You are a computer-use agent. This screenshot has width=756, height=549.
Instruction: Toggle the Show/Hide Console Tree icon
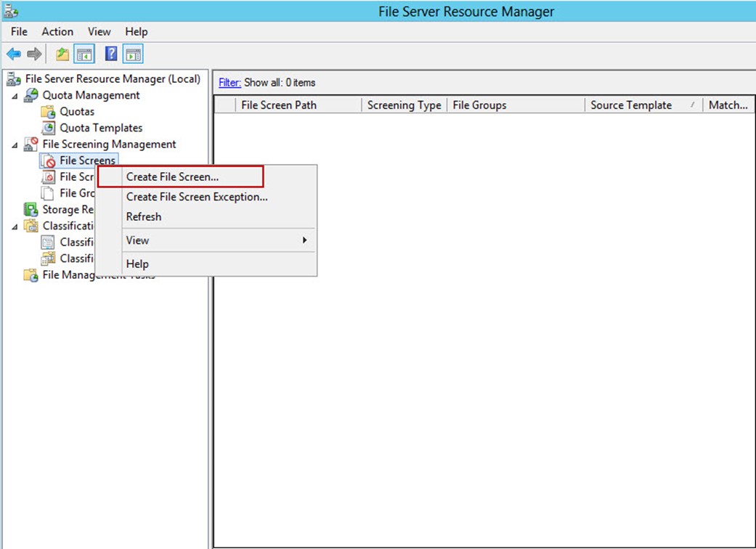tap(84, 54)
